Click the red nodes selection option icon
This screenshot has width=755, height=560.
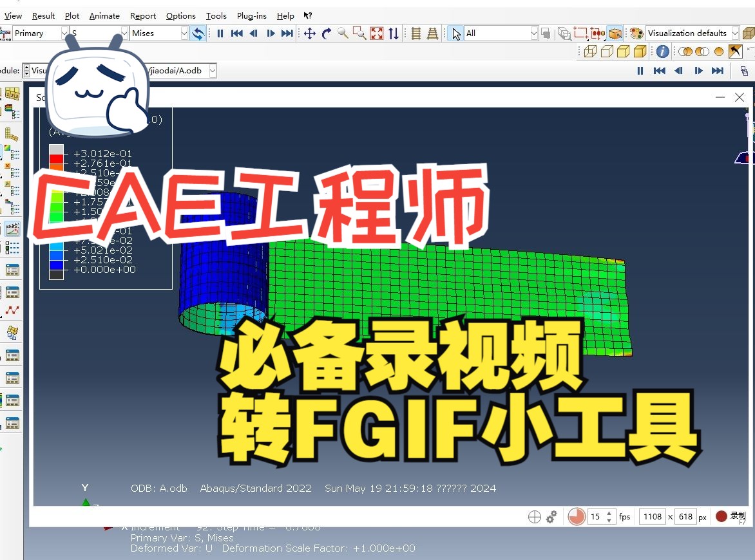[598, 33]
